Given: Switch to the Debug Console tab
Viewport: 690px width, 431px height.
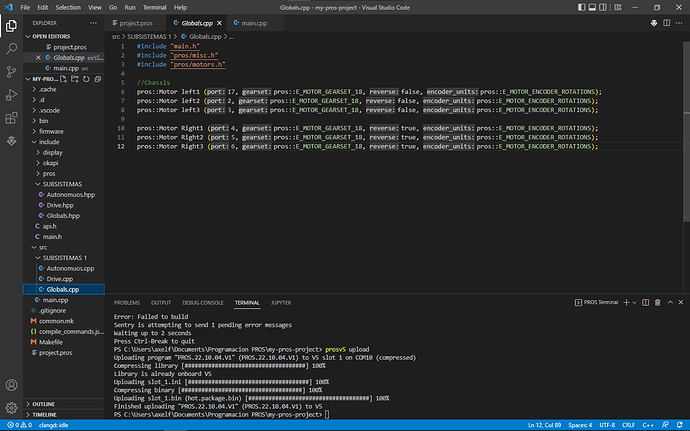Looking at the screenshot, I should pyautogui.click(x=203, y=302).
